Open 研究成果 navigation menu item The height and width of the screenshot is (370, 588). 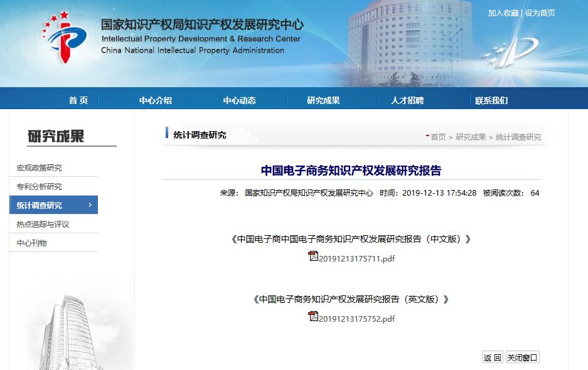coord(324,100)
